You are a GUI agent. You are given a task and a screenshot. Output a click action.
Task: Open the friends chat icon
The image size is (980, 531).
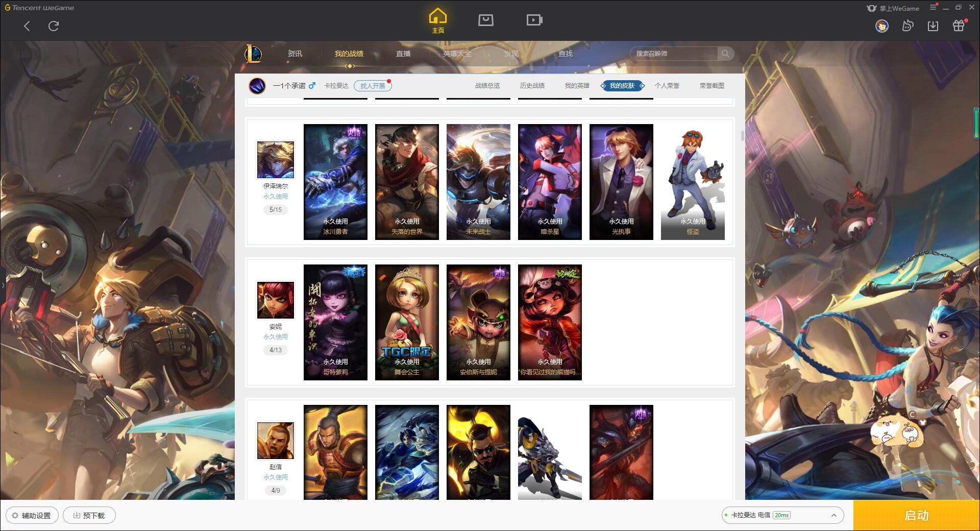click(x=908, y=26)
